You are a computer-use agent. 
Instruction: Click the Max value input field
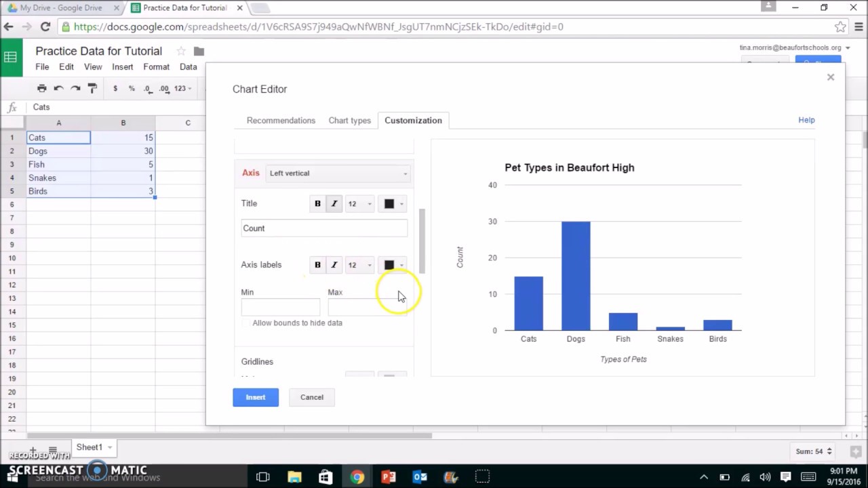coord(367,307)
